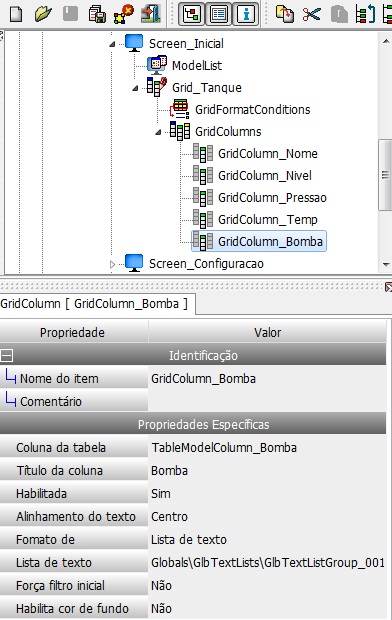The image size is (392, 620).
Task: Click tree scrollbar down arrow
Action: click(386, 265)
